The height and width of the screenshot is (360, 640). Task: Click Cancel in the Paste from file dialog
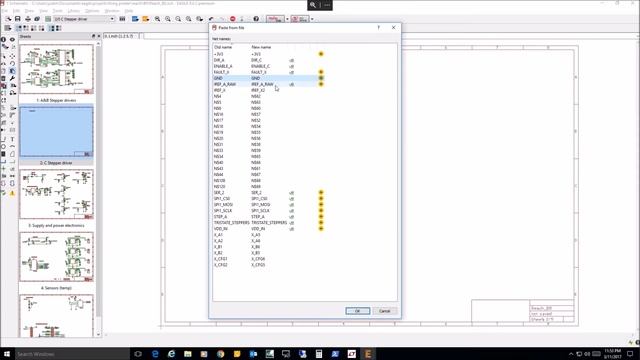click(384, 311)
